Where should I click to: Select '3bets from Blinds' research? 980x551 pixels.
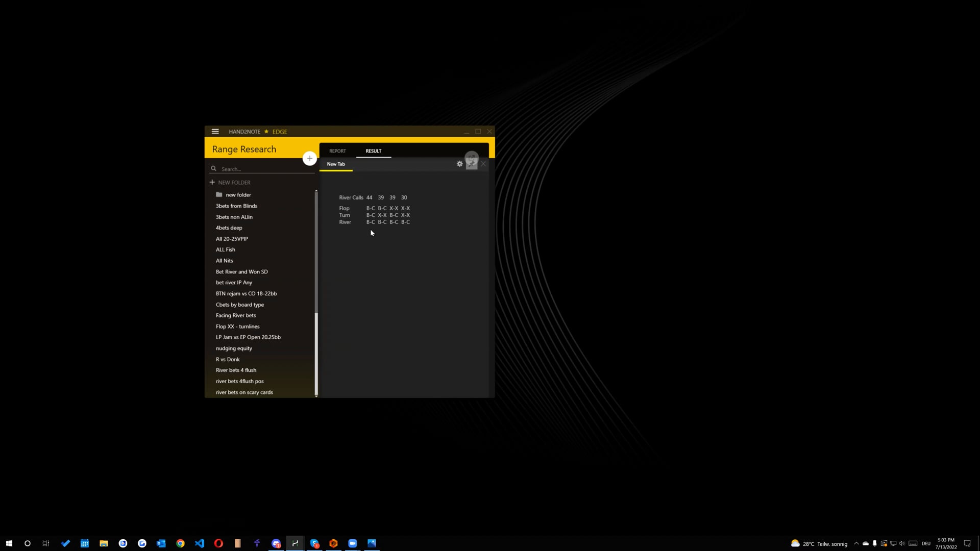pyautogui.click(x=236, y=206)
